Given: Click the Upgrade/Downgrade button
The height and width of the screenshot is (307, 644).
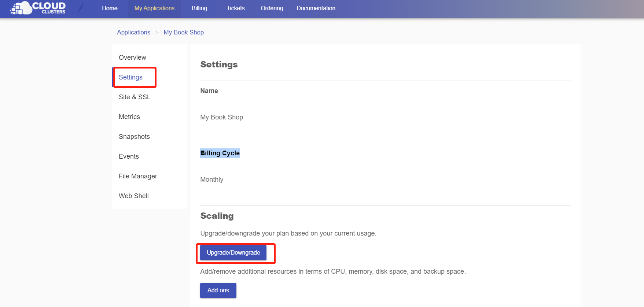Looking at the screenshot, I should [233, 253].
